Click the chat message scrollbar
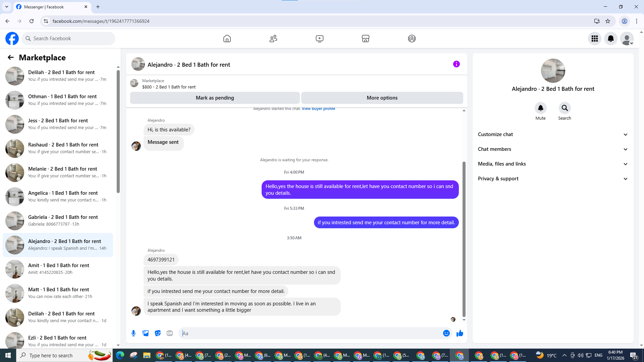The image size is (644, 362). coord(464,239)
